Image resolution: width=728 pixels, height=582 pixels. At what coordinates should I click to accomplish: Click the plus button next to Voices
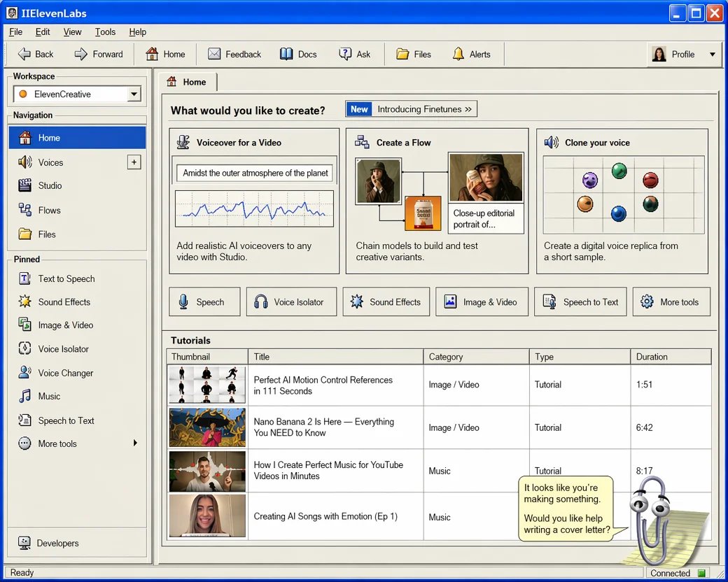(x=134, y=162)
